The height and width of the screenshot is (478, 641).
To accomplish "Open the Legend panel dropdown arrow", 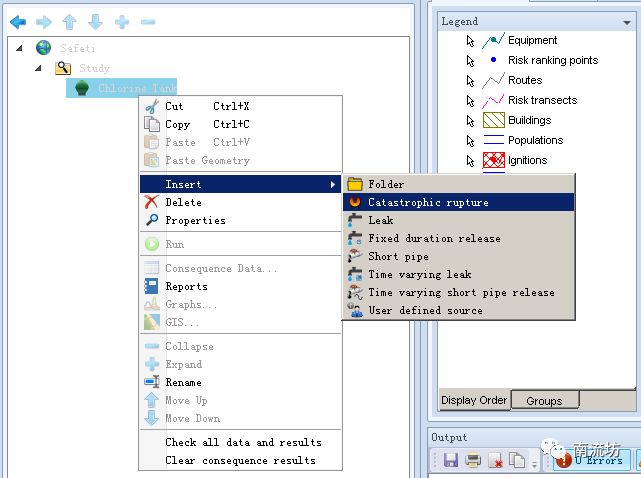I will [627, 22].
